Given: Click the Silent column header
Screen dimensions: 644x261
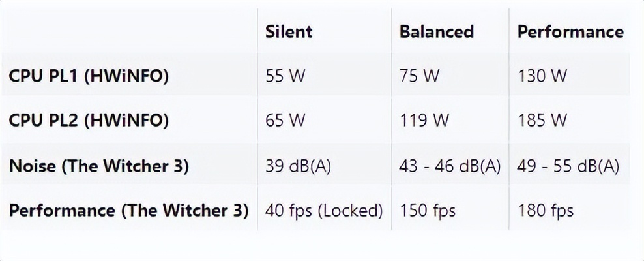Looking at the screenshot, I should point(289,31).
